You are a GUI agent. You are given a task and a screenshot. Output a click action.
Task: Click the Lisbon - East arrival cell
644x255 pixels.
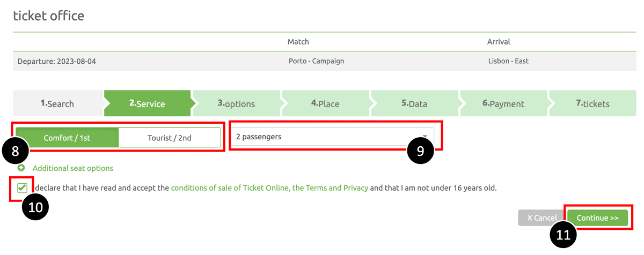click(508, 61)
